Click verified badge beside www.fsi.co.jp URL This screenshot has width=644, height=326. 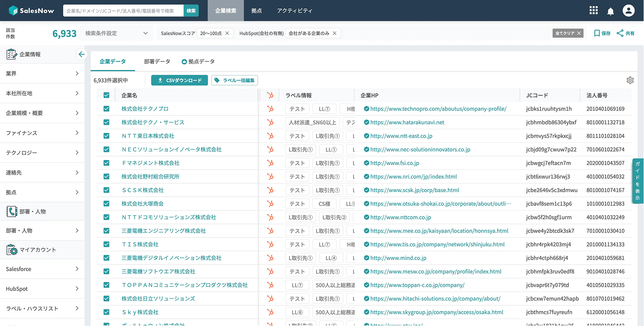366,163
